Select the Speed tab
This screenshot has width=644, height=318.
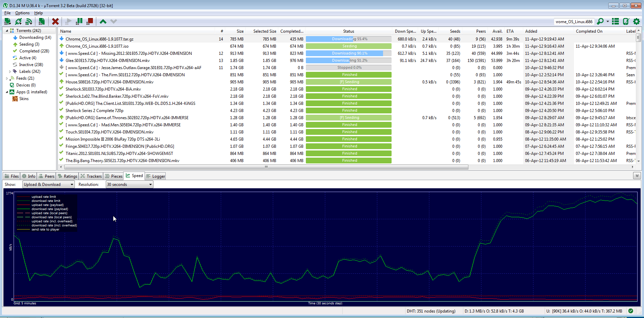click(x=134, y=176)
